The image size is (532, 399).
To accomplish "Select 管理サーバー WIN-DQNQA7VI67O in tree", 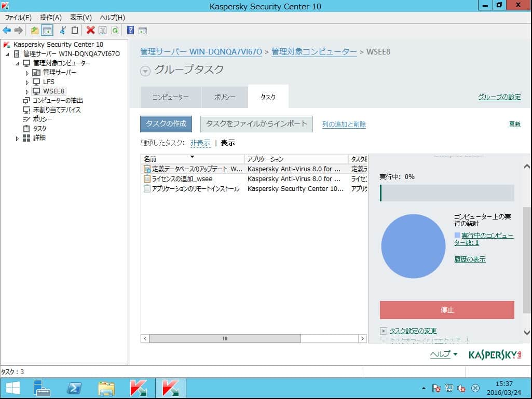I will click(71, 53).
